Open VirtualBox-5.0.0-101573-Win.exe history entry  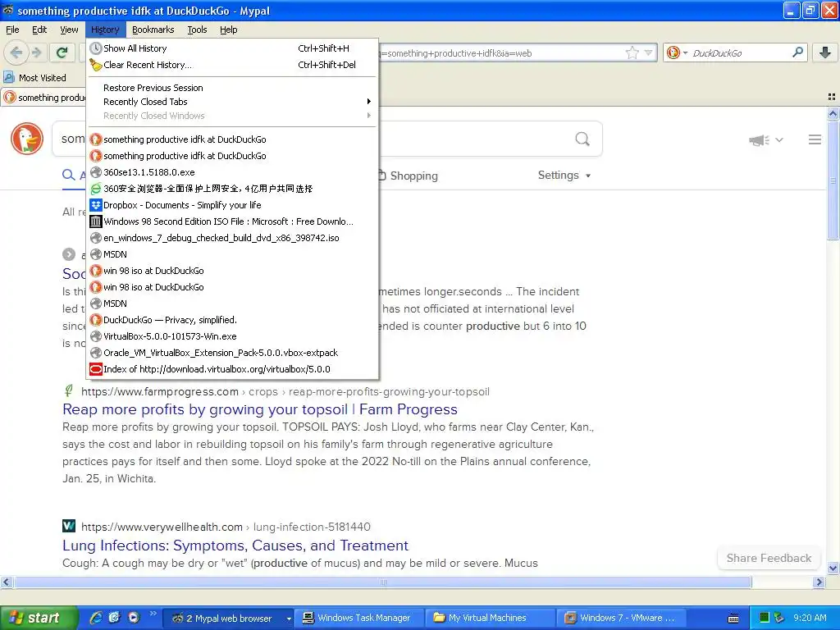click(232, 336)
